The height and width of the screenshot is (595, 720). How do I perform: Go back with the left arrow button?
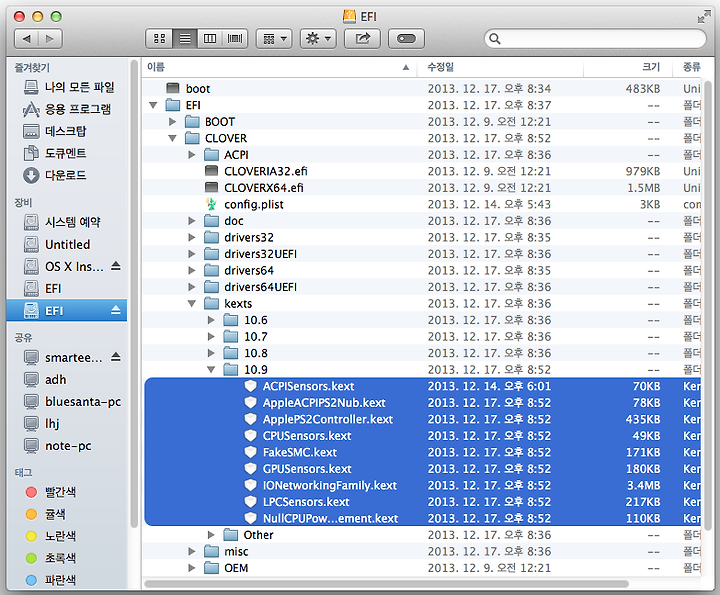(27, 39)
